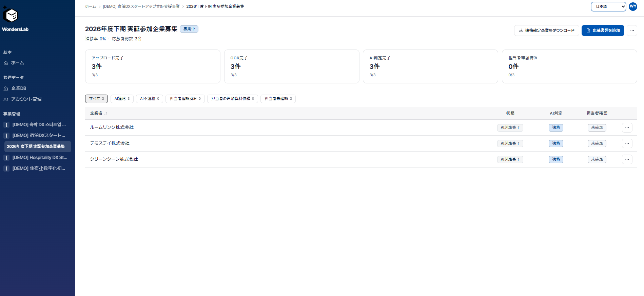Image resolution: width=644 pixels, height=296 pixels.
Task: Open the more options button in the page header
Action: [632, 31]
